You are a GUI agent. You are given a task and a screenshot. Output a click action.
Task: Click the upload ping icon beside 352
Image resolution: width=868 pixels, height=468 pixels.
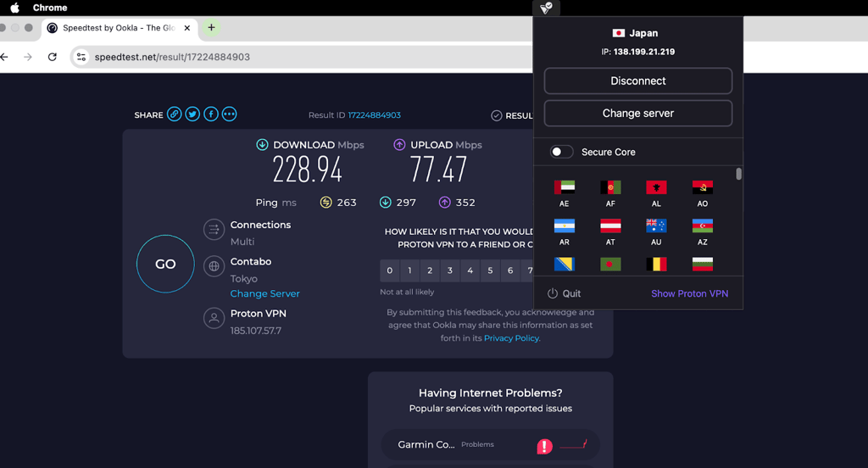coord(444,202)
